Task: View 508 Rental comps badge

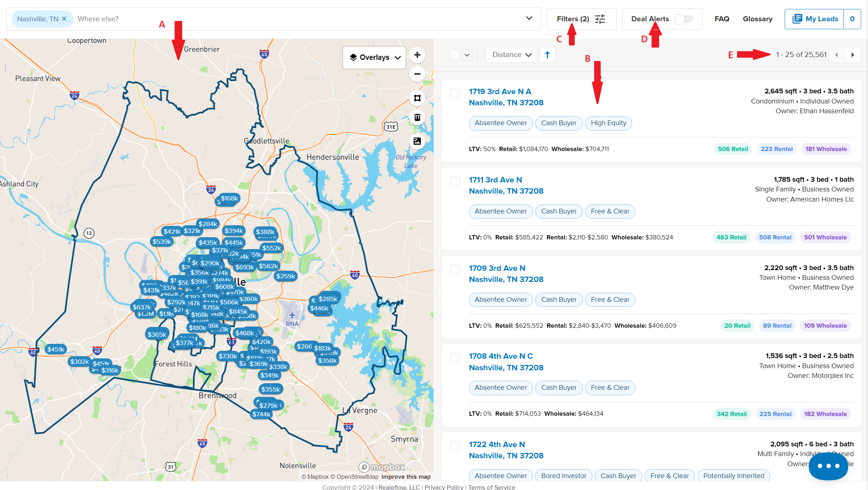Action: 775,237
